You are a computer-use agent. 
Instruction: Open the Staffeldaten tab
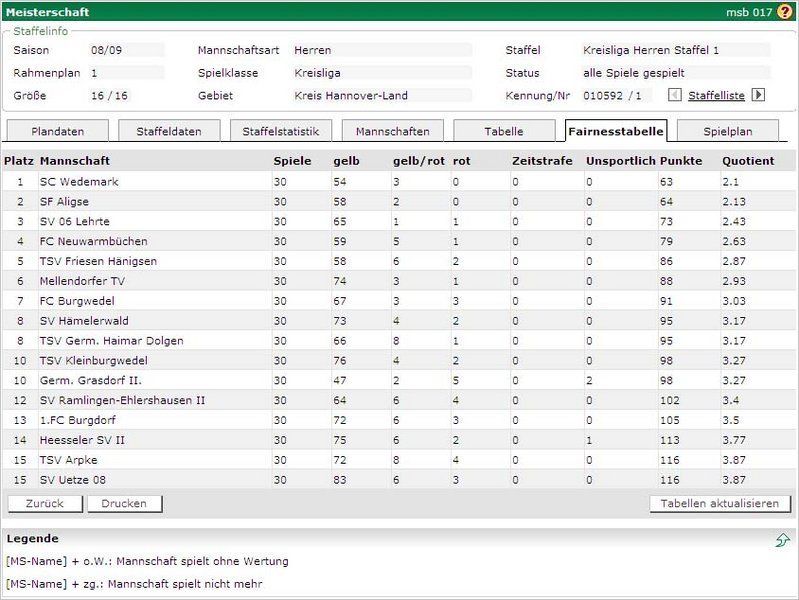point(167,131)
